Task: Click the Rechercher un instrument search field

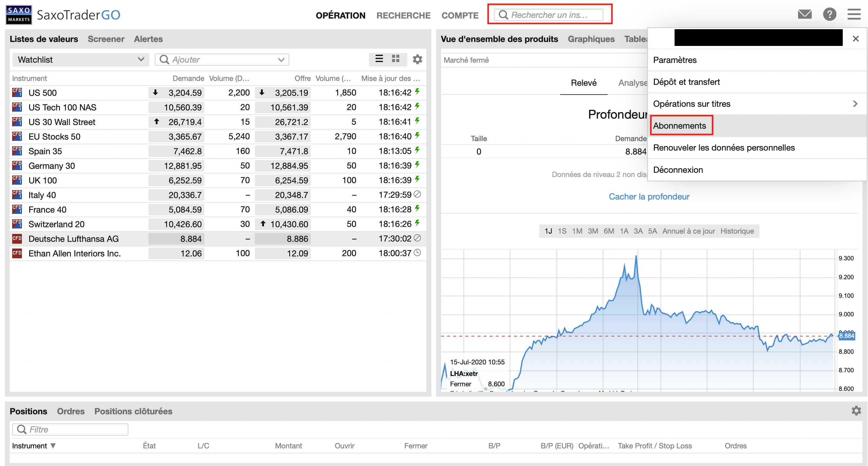Action: [x=549, y=15]
